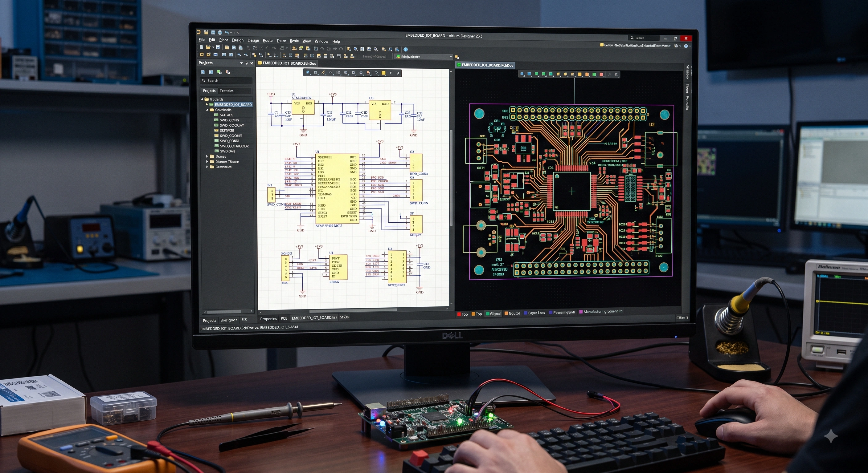Toggle the Pevnes figyntr layer
Viewport: 868px width, 473px height.
click(562, 313)
